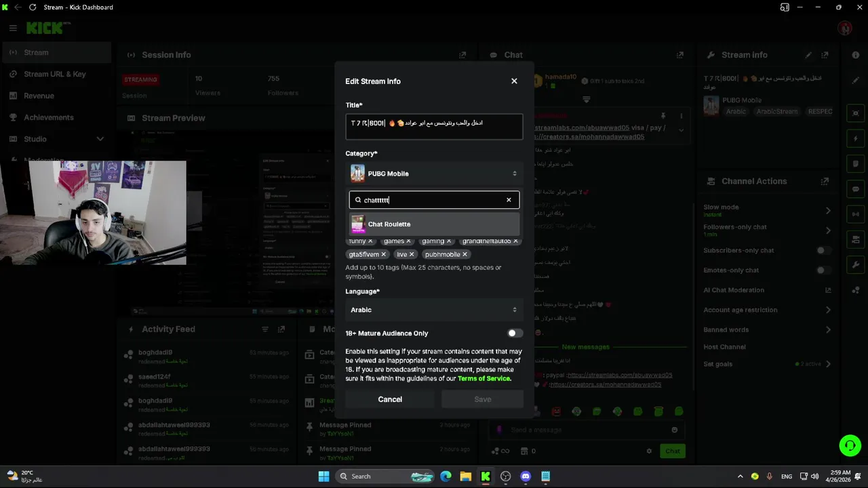Click into the stream Title field

tap(434, 127)
